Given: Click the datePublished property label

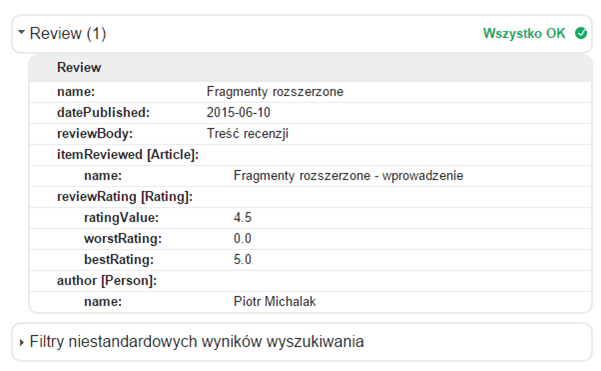Looking at the screenshot, I should [x=103, y=113].
